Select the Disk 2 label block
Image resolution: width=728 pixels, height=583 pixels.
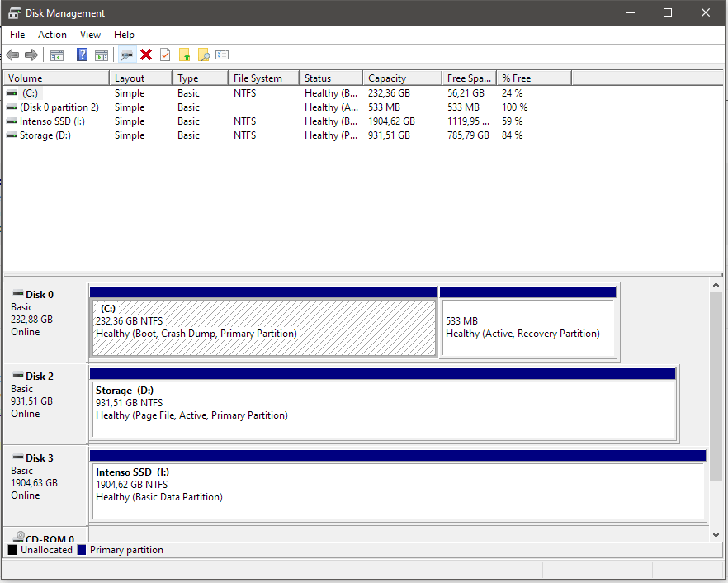pyautogui.click(x=45, y=404)
